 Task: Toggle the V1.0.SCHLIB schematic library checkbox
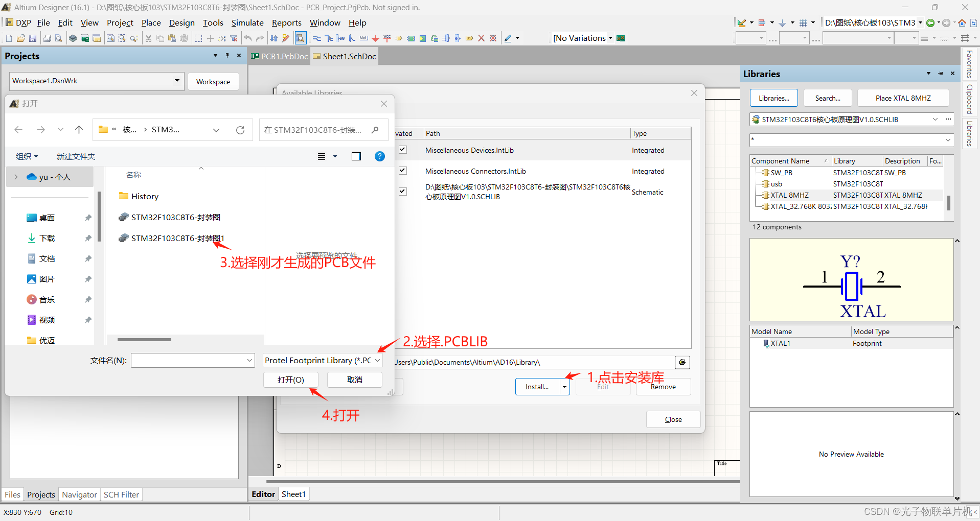pyautogui.click(x=403, y=192)
